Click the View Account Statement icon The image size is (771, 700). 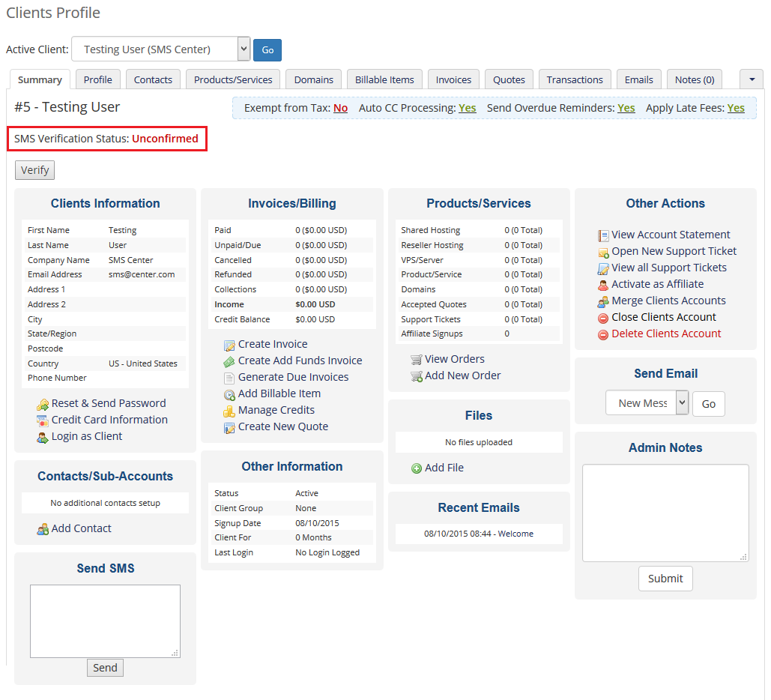[603, 235]
